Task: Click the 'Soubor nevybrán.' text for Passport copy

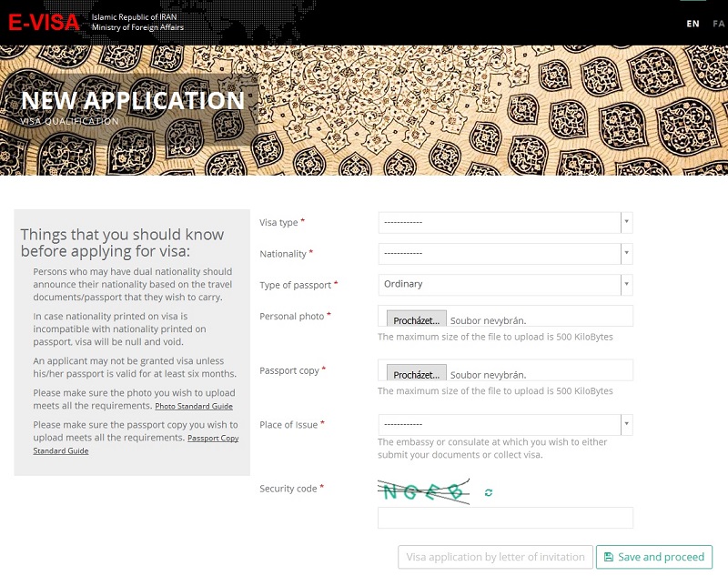Action: (x=488, y=375)
